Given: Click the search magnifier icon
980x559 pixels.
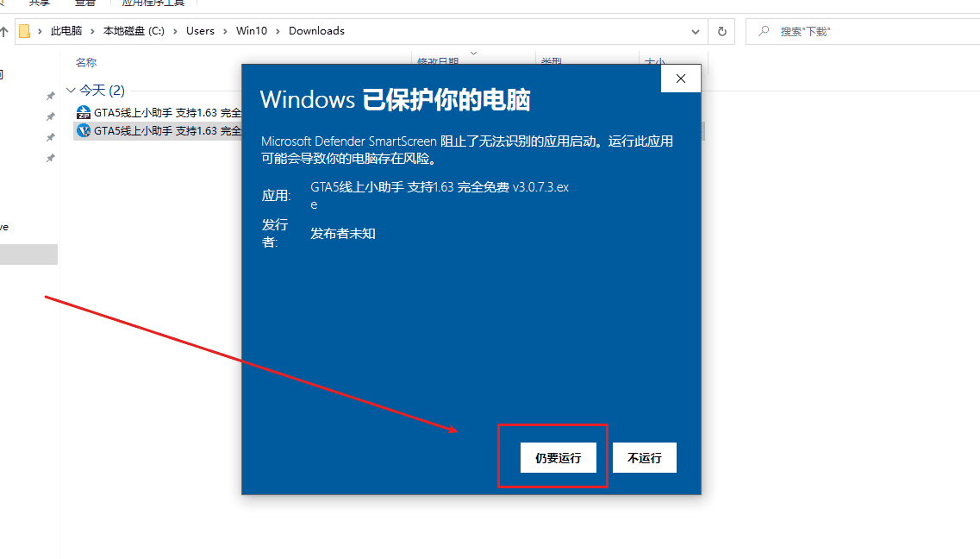Looking at the screenshot, I should click(x=763, y=31).
